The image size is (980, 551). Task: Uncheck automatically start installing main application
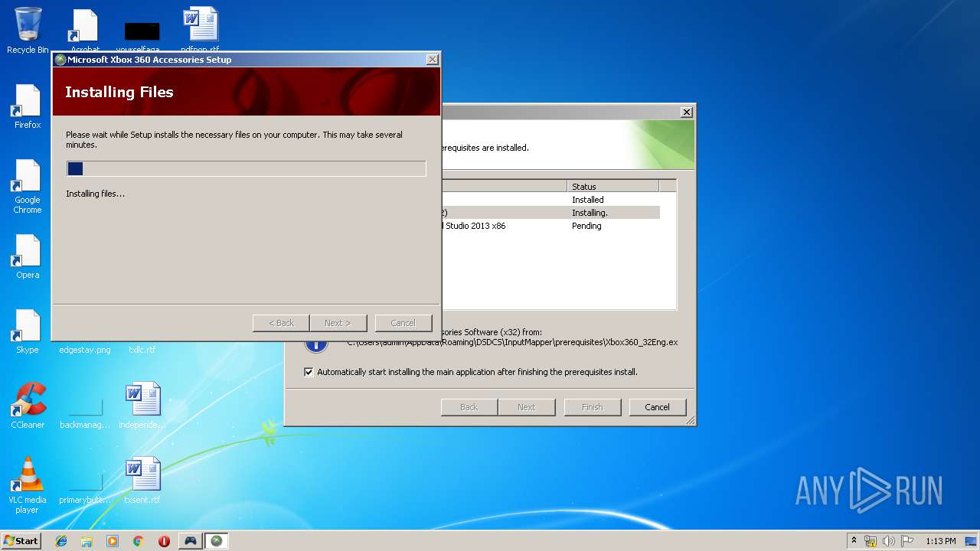point(309,372)
